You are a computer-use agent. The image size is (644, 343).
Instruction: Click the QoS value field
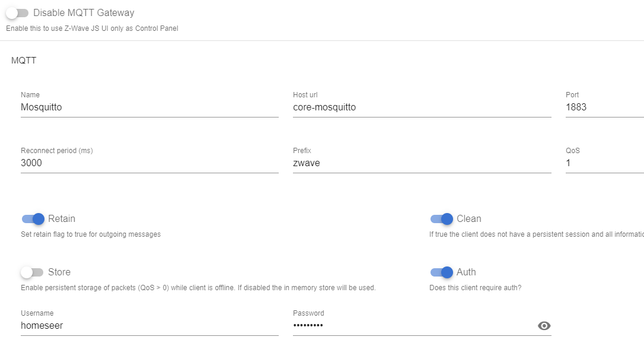(604, 163)
